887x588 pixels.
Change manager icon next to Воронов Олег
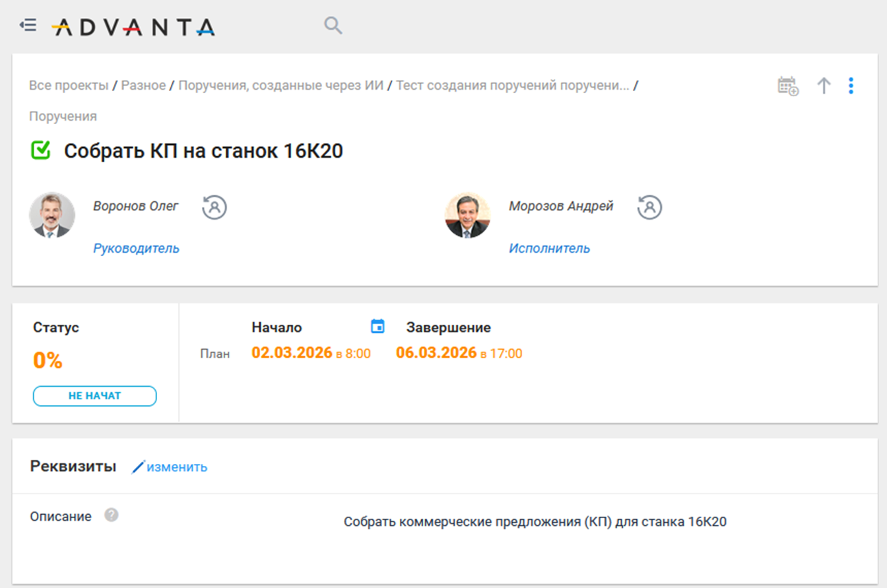pos(214,207)
